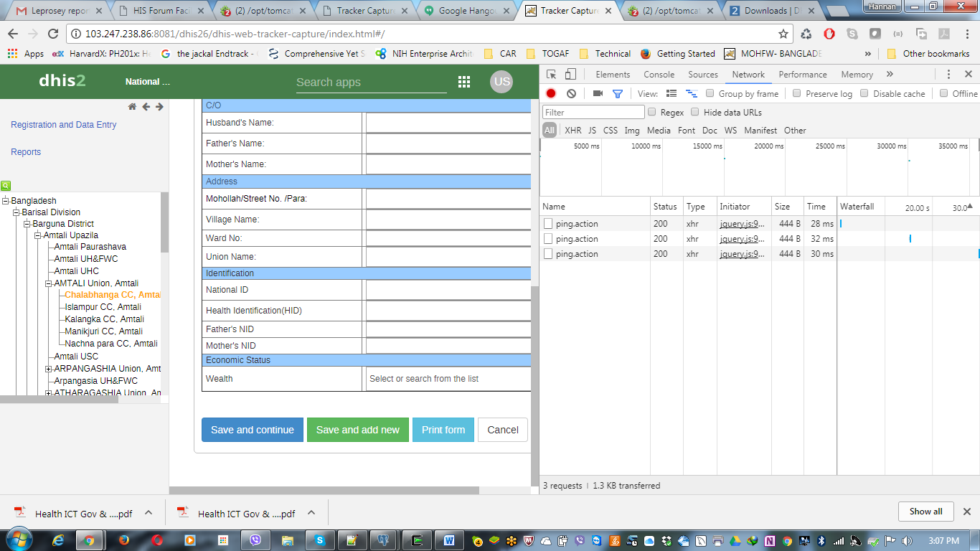The width and height of the screenshot is (980, 551).
Task: Tick the Regex filter checkbox
Action: tap(652, 112)
